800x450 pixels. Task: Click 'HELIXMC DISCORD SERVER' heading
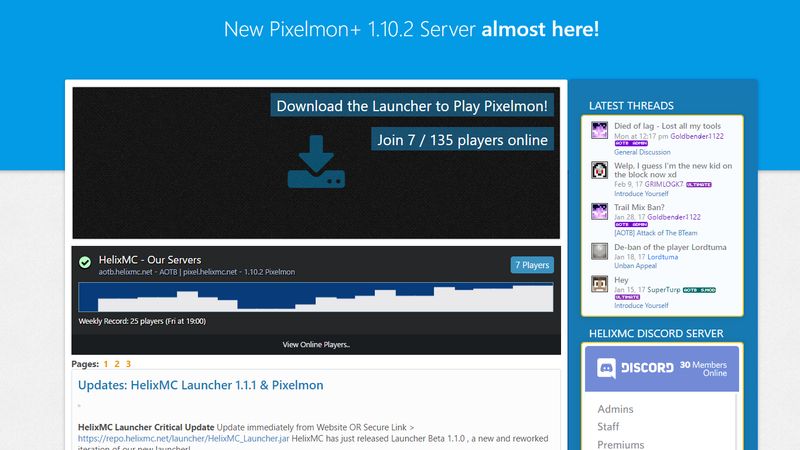656,333
